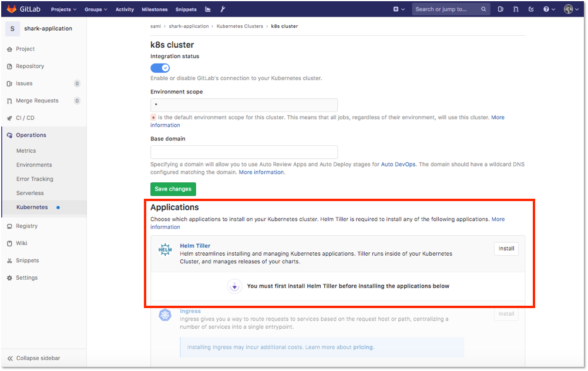Open Snippets in the top navbar
The height and width of the screenshot is (371, 588).
point(186,9)
